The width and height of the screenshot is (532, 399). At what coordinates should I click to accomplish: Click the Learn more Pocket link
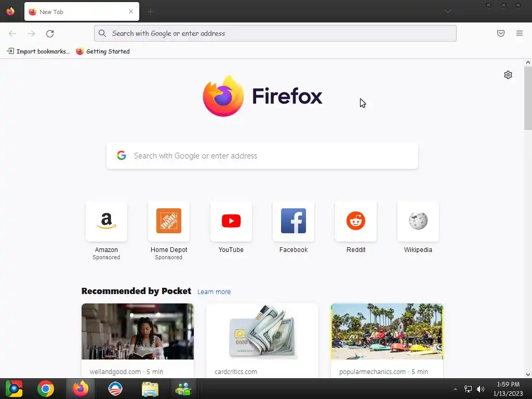[x=214, y=292]
